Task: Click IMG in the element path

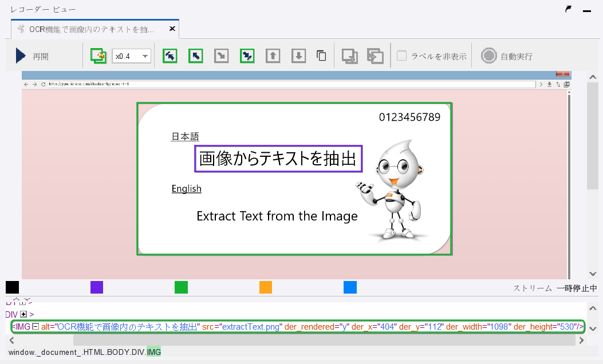Action: click(x=154, y=352)
